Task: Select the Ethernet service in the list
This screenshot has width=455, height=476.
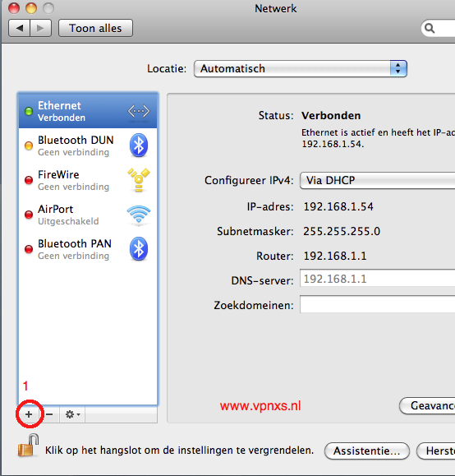Action: point(88,111)
